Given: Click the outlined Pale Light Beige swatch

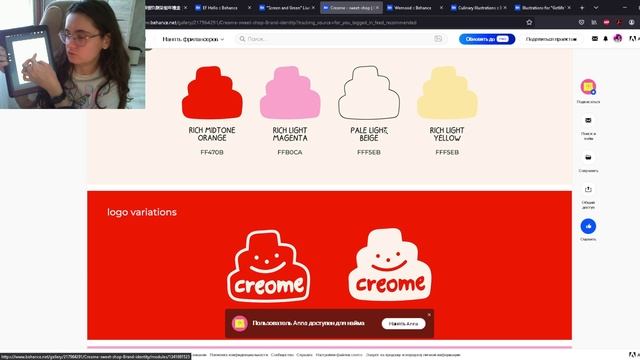Looking at the screenshot, I should [369, 93].
